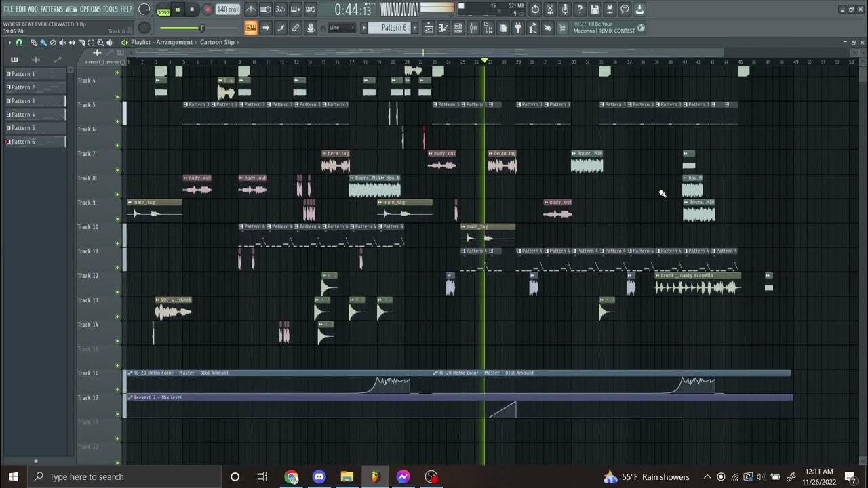Open the Browser view icon
This screenshot has width=868, height=488.
click(488, 28)
